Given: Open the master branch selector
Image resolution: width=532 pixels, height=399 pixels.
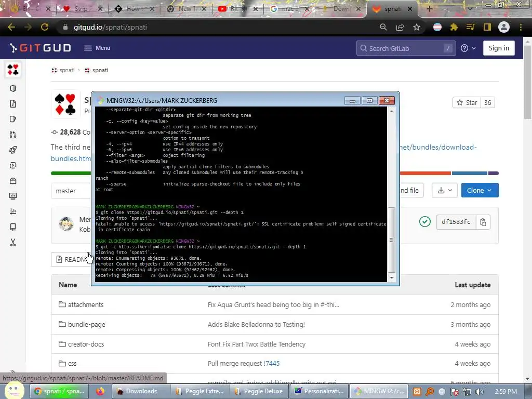Looking at the screenshot, I should click(x=71, y=191).
